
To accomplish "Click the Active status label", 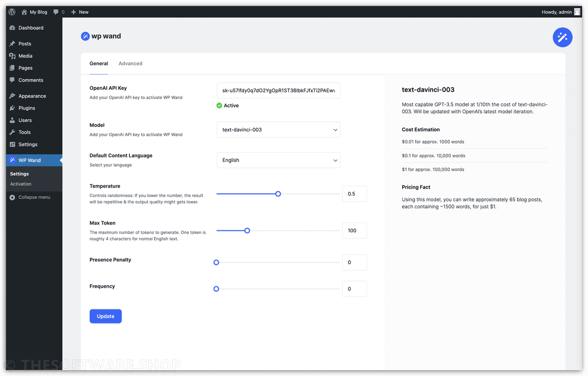I will click(231, 105).
